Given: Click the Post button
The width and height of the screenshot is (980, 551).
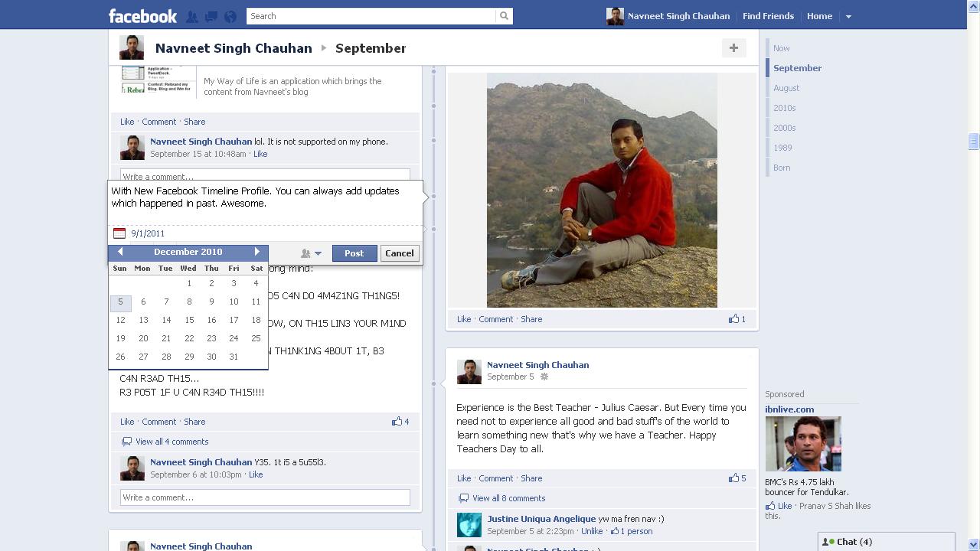Looking at the screenshot, I should pos(354,253).
